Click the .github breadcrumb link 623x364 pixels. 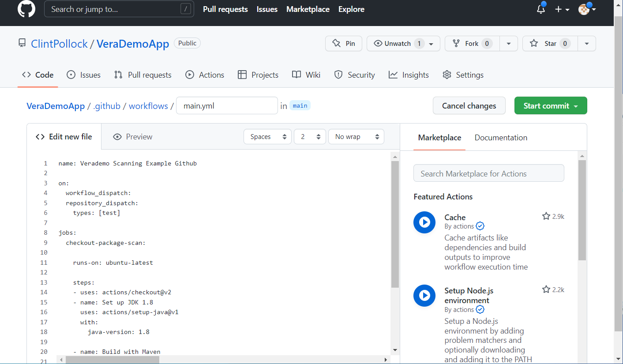pyautogui.click(x=107, y=106)
